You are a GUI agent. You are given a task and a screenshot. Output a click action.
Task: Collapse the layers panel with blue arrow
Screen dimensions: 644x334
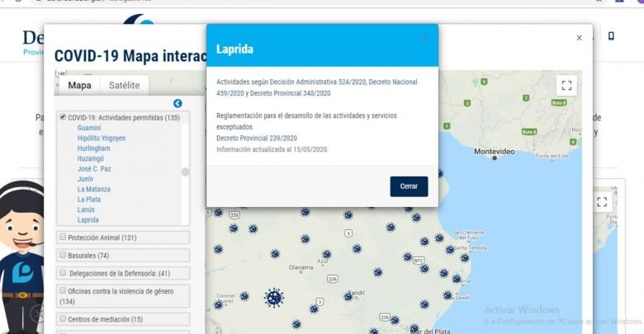[178, 103]
